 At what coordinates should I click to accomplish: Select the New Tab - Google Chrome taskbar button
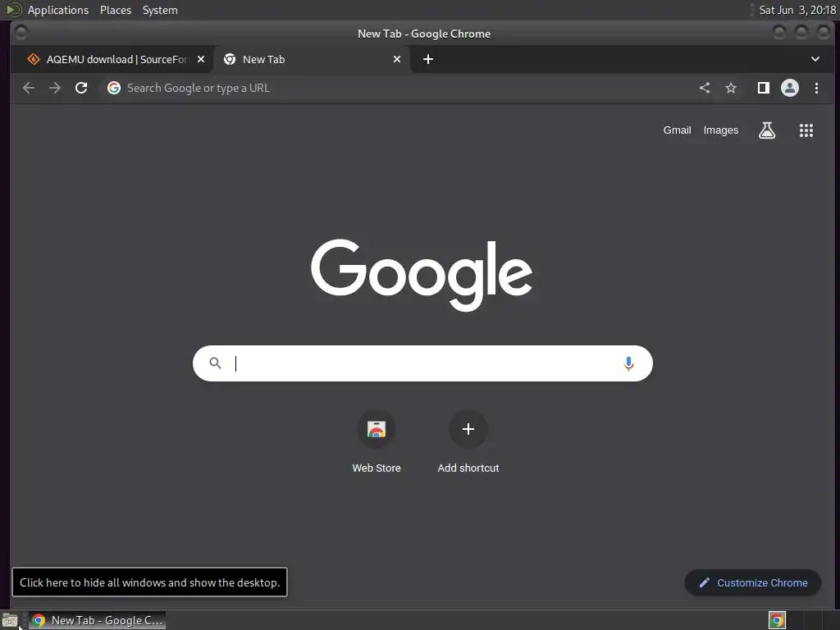(x=97, y=620)
